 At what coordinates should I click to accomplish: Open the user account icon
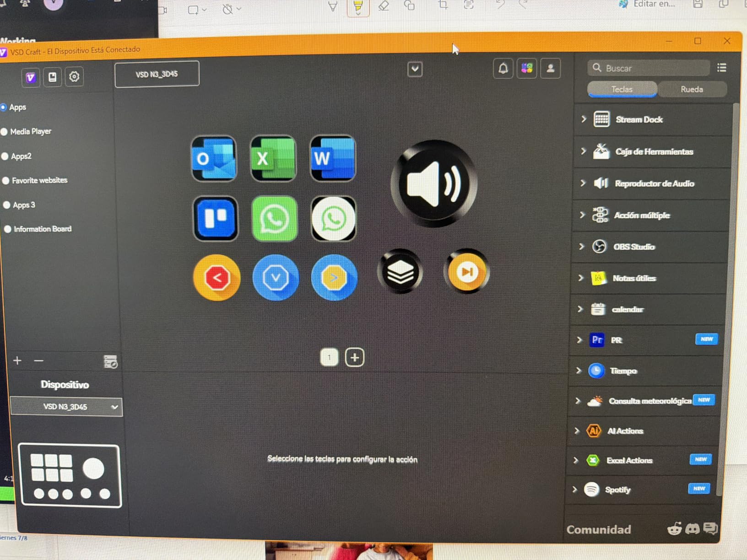[551, 69]
